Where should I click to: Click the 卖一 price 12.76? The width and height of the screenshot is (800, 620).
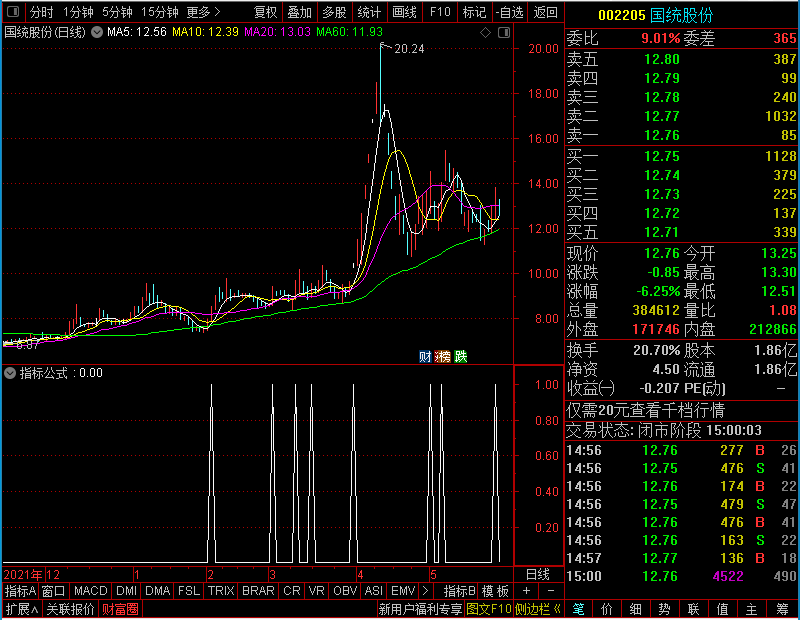(x=662, y=135)
